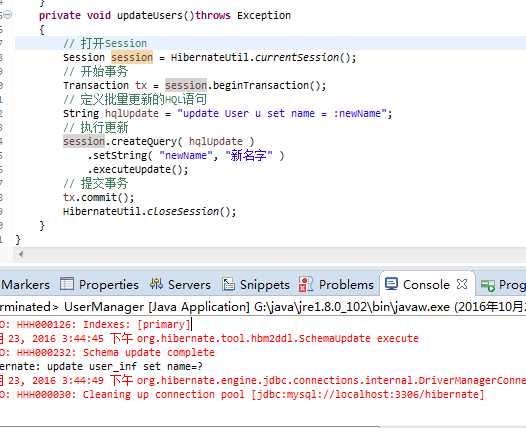Close the Console view
Screen dimensions: 526x428
(462, 284)
